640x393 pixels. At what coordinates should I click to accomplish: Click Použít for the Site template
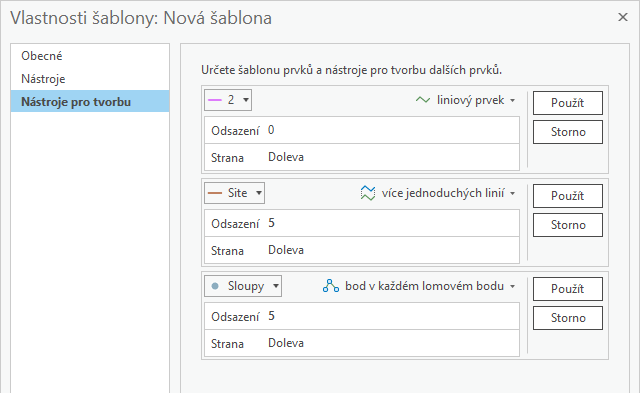568,196
